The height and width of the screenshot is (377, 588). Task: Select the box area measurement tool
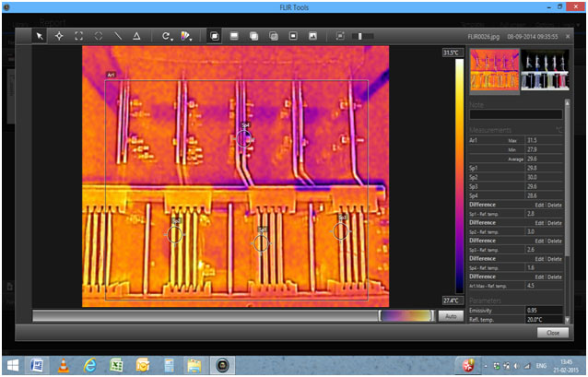coord(78,36)
